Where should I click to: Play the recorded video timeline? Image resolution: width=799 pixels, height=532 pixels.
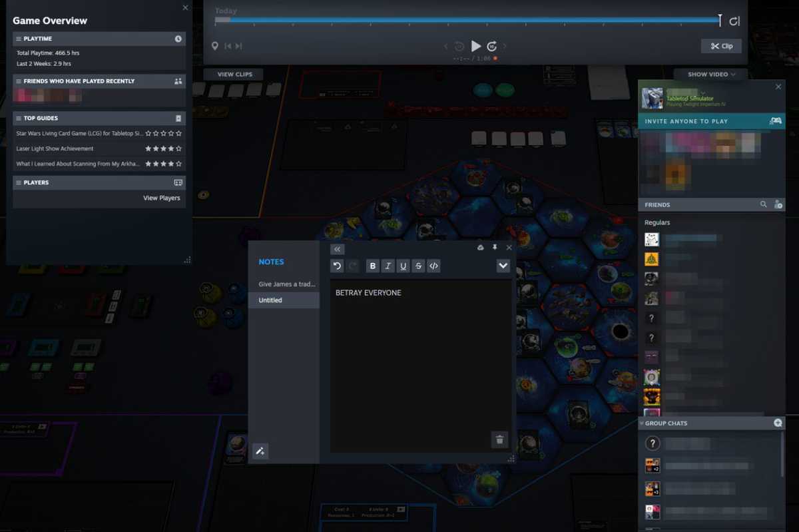475,46
